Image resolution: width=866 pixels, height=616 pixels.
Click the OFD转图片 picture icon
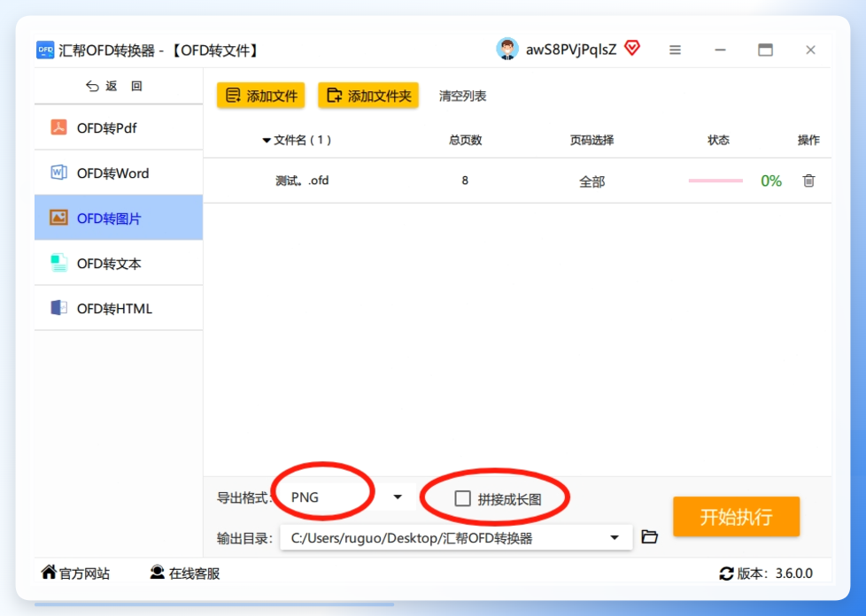point(59,218)
